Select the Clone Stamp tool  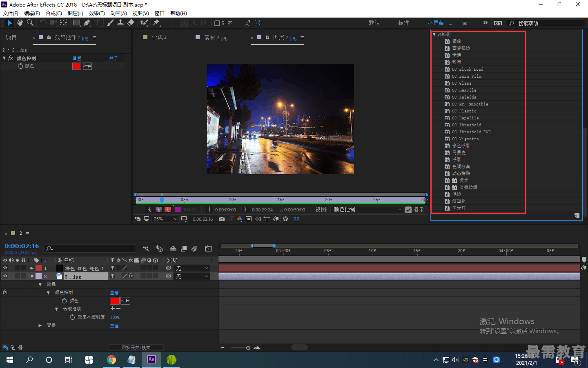[120, 23]
